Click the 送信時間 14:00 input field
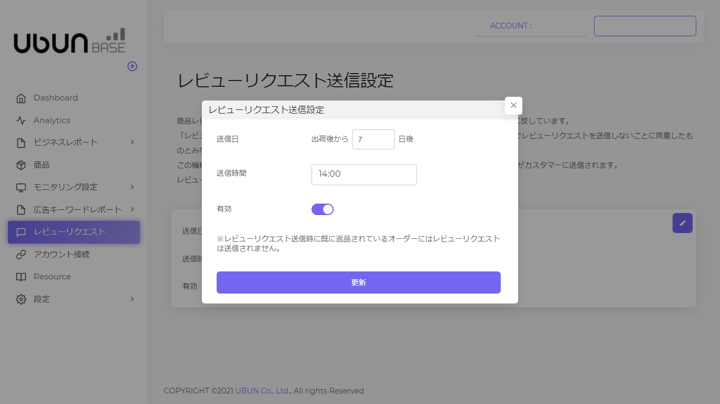Viewport: 720px width, 404px height. [364, 174]
